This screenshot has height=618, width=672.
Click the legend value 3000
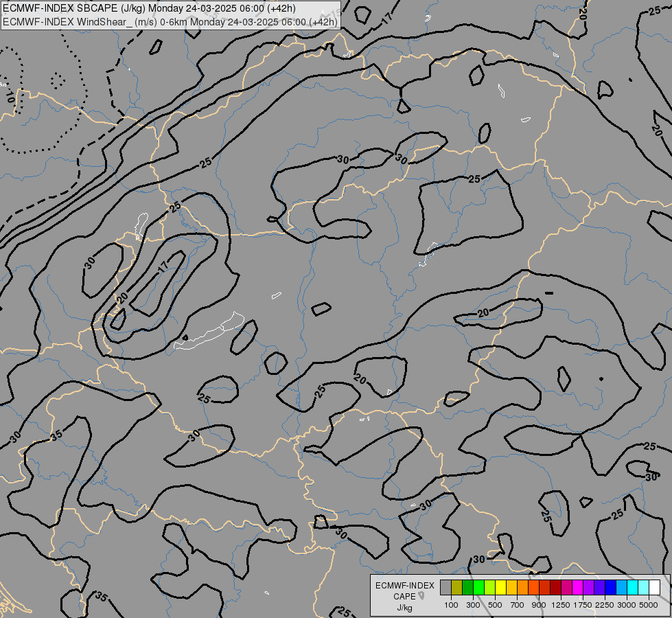click(x=627, y=605)
